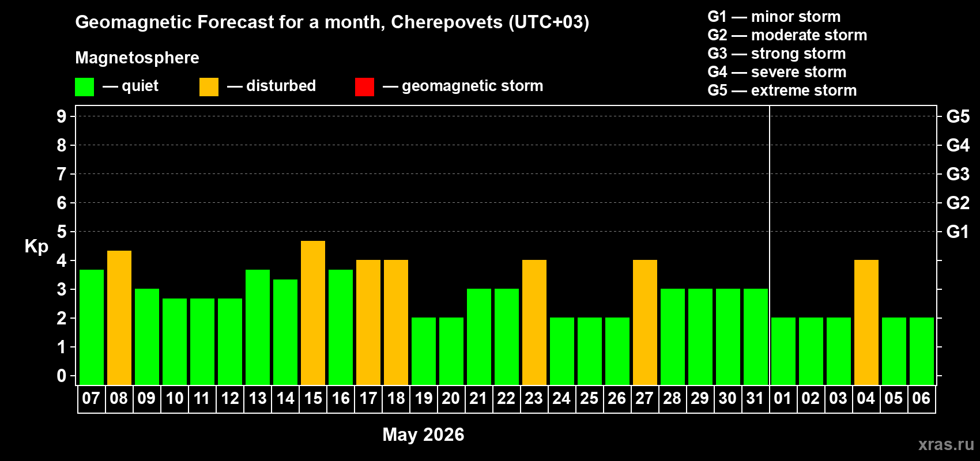Viewport: 980px width, 461px height.
Task: Click date label 29 on the axis
Action: [700, 399]
